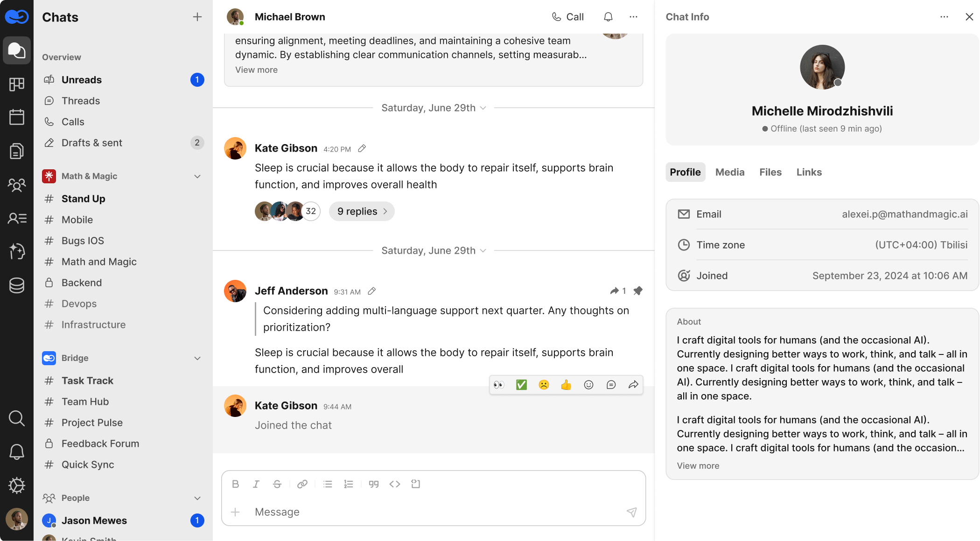Open settings gear in the sidebar
Image resolution: width=980 pixels, height=541 pixels.
[x=17, y=486]
